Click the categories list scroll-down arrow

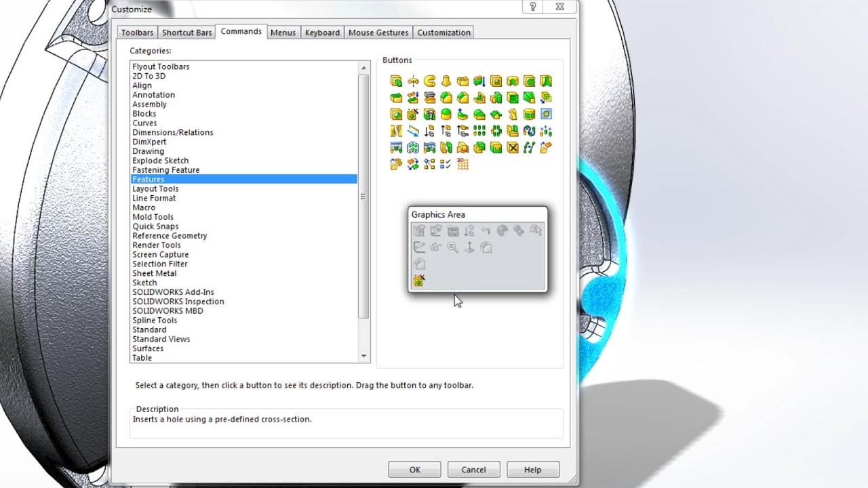click(x=364, y=356)
